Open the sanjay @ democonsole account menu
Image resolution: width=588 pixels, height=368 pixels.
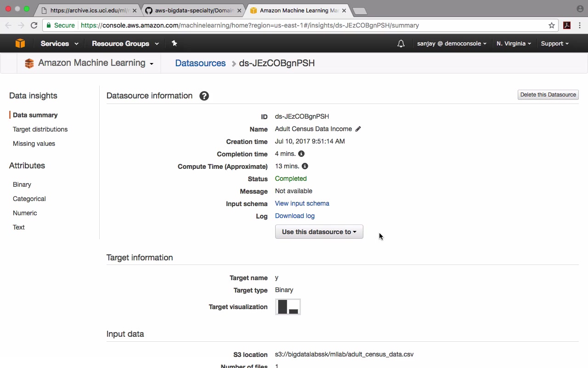point(452,43)
